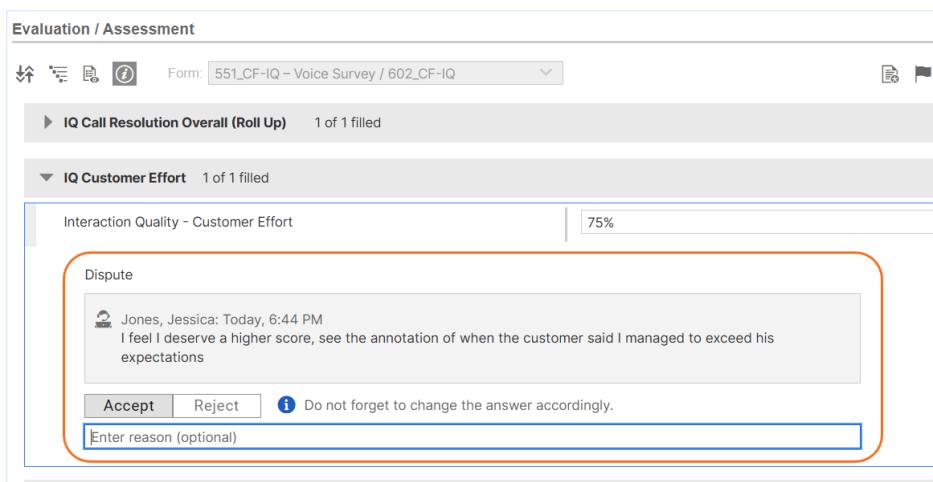This screenshot has height=482, width=933.
Task: Click the blue info icon near reminder
Action: (287, 405)
